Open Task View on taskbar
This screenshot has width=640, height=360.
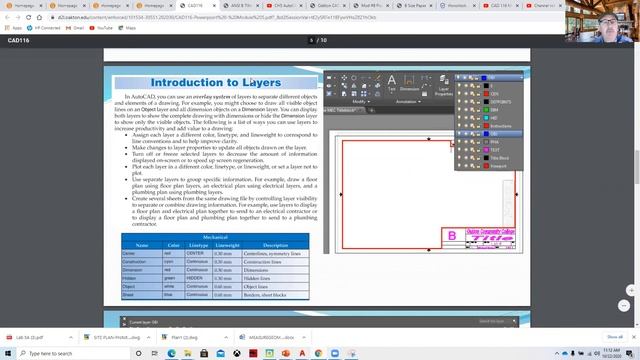[155, 353]
